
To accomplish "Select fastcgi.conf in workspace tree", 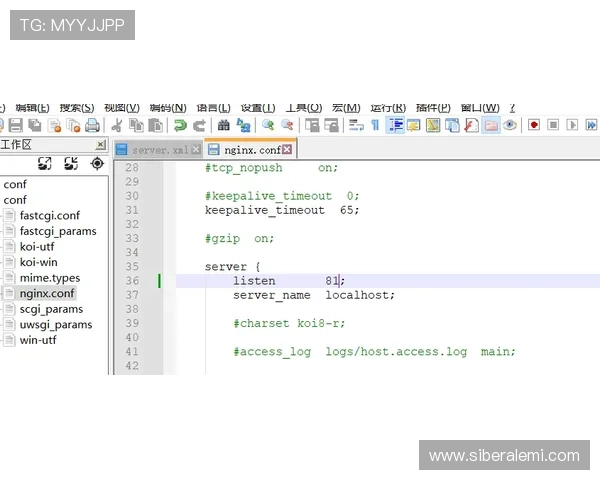I will point(49,215).
